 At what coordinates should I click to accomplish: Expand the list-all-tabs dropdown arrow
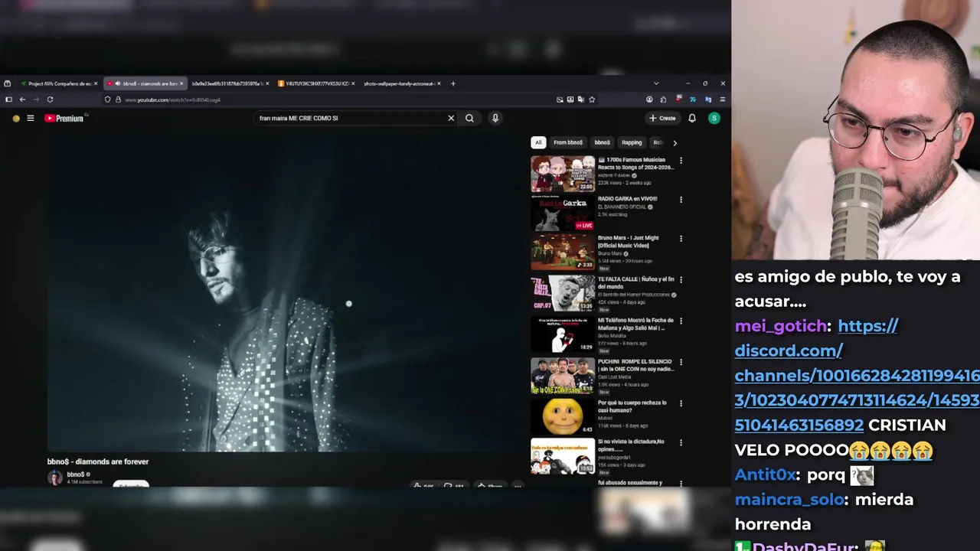[x=656, y=83]
